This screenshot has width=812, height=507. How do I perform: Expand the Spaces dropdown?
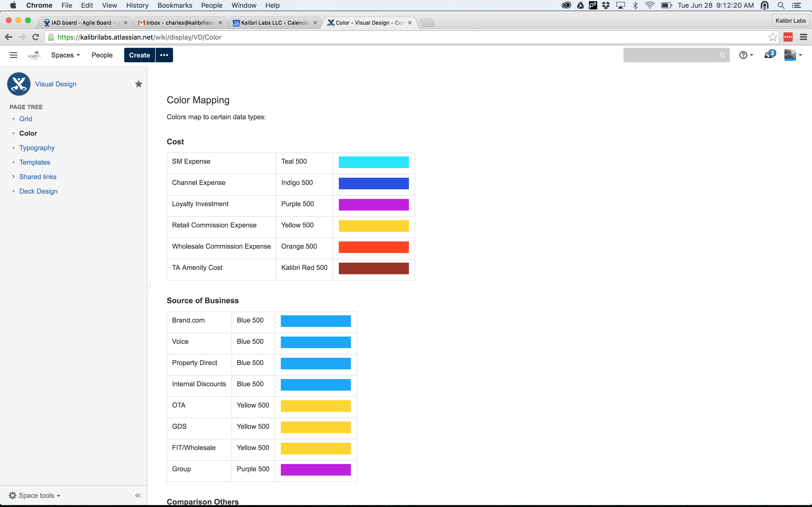coord(65,55)
